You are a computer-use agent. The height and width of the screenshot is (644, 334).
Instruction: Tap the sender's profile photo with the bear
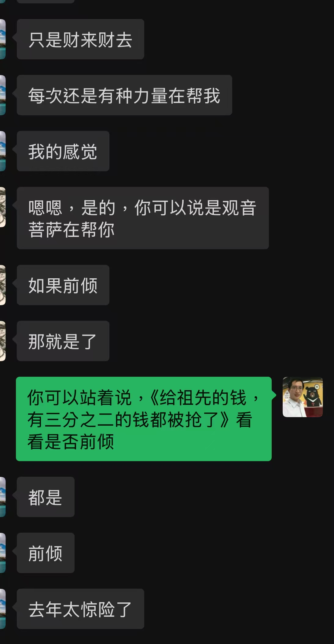[303, 397]
